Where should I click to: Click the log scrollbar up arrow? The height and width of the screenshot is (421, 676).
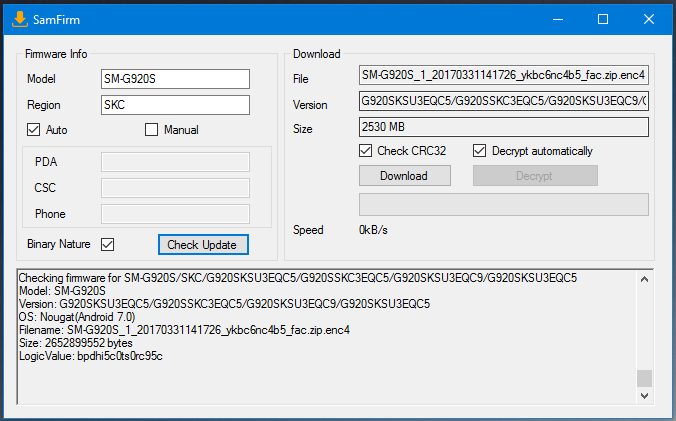[645, 277]
